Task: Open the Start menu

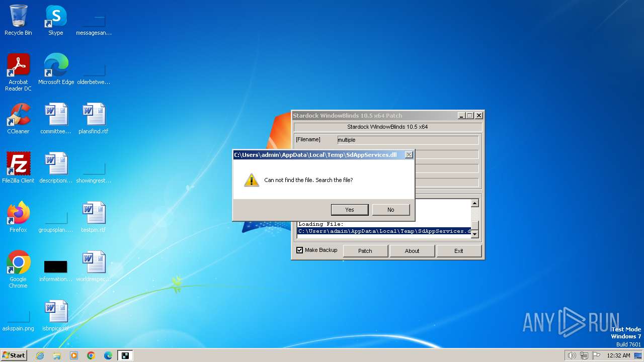Action: click(x=14, y=355)
